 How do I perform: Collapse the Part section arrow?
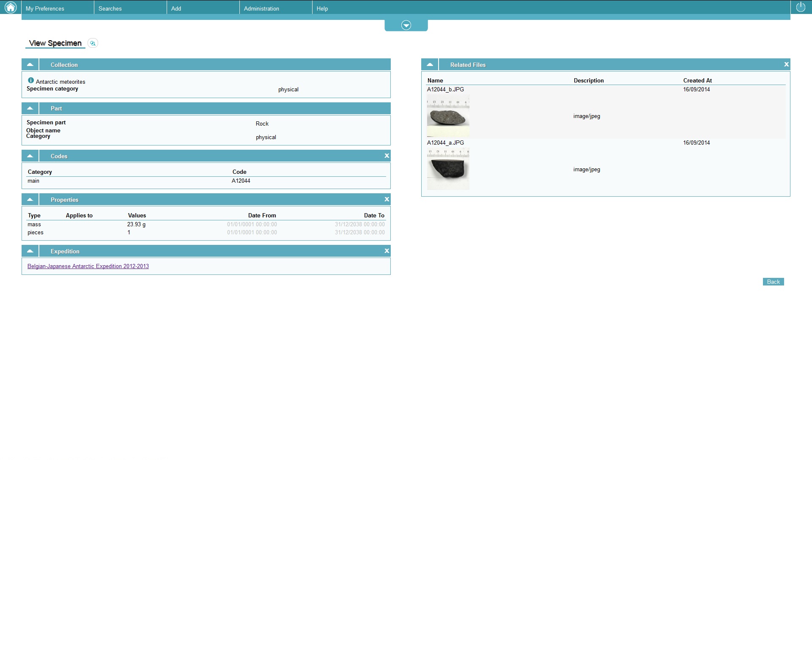point(30,108)
